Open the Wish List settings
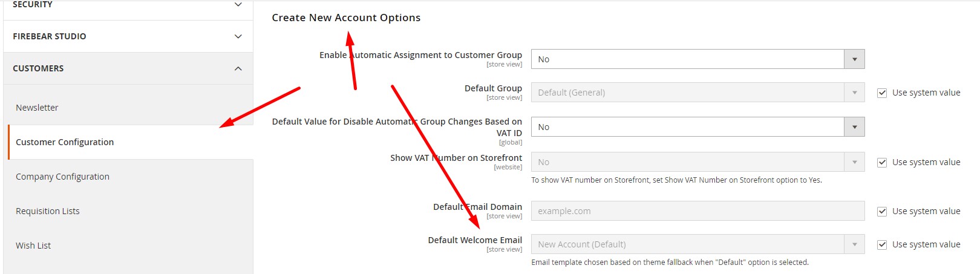 (x=33, y=246)
